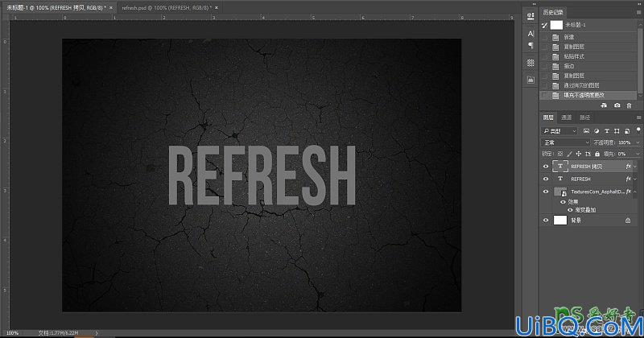
Task: Toggle visibility of 效果 effects group
Action: 563,202
